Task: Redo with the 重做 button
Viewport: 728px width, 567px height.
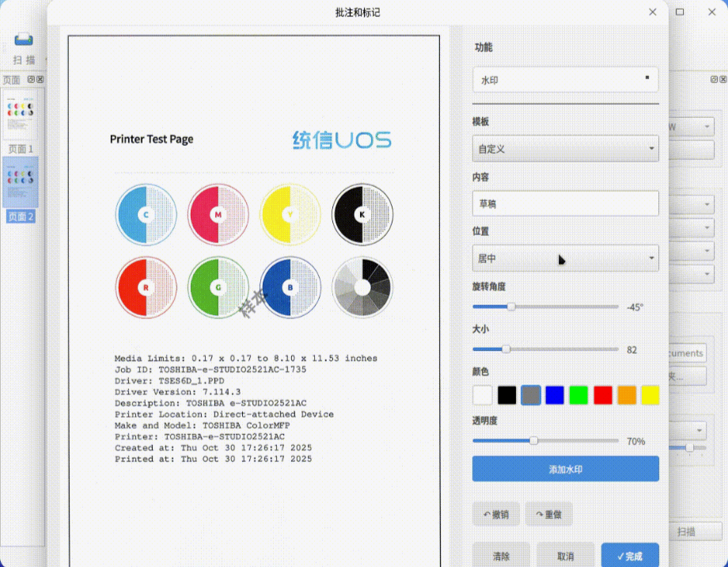Action: click(x=549, y=514)
